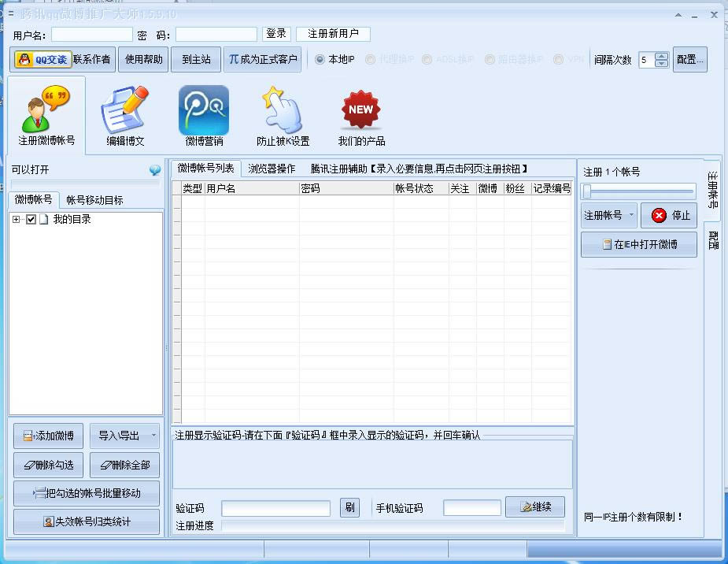728x564 pixels.
Task: Switch to the 微博帐号列表 tab
Action: pyautogui.click(x=205, y=169)
